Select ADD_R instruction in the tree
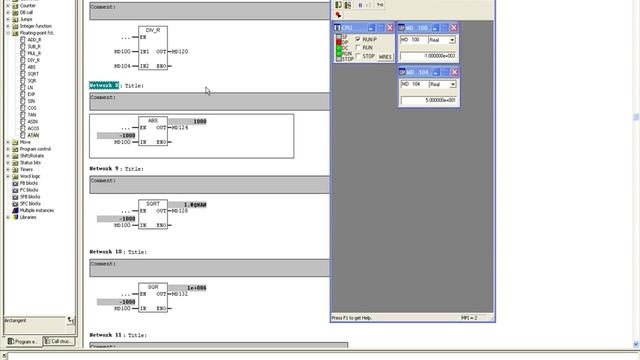 34,40
